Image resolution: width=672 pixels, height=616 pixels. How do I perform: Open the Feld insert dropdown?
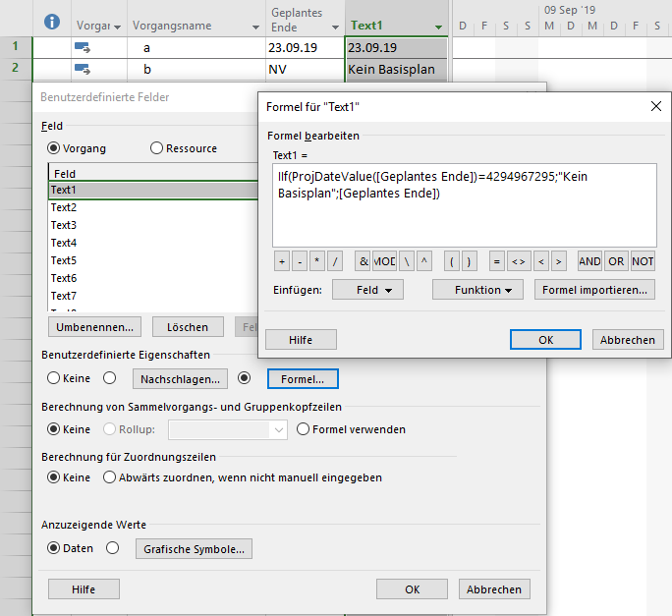[367, 290]
